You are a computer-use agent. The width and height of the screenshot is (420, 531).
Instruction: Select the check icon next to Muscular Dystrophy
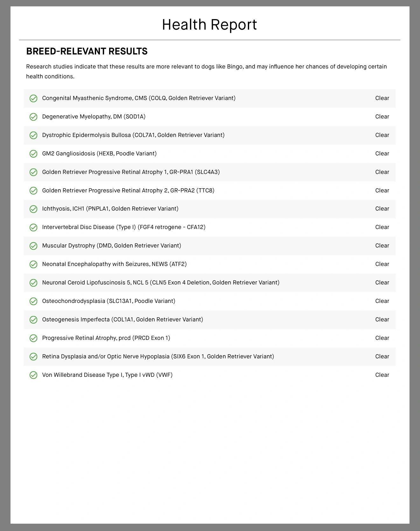[x=33, y=246]
